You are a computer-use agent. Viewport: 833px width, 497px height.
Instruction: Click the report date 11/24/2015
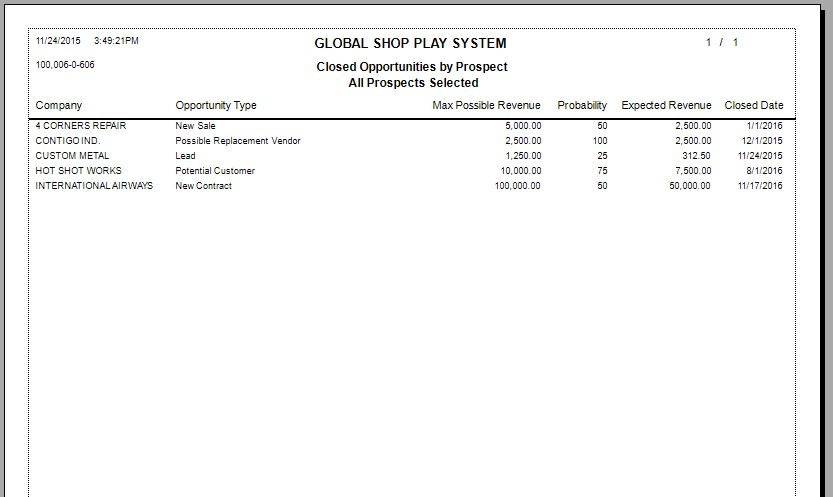[x=58, y=41]
